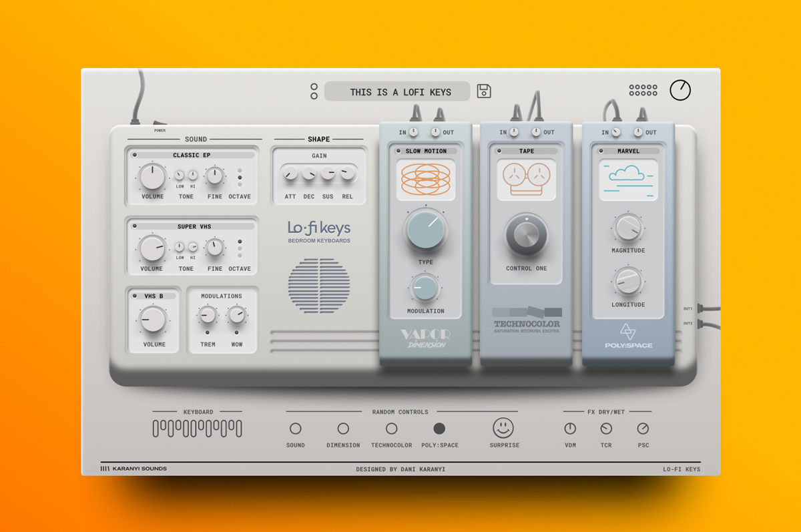Viewport: 801px width, 532px height.
Task: Click the Slow Motion orbit rings display
Action: [x=426, y=180]
